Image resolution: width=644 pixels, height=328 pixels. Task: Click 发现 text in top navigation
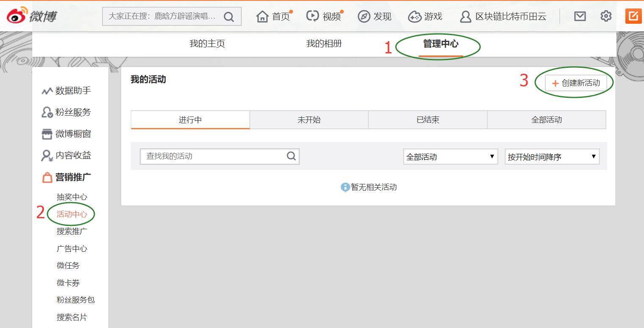coord(382,17)
